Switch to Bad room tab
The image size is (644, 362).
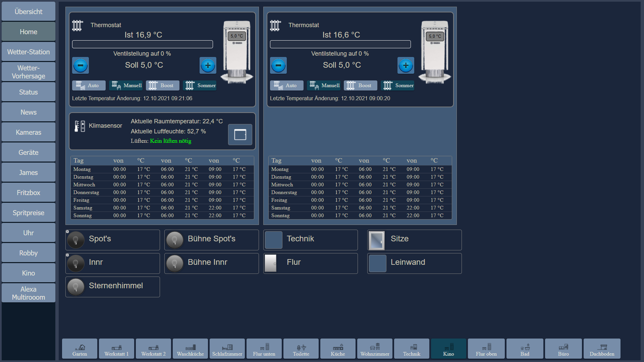point(525,349)
